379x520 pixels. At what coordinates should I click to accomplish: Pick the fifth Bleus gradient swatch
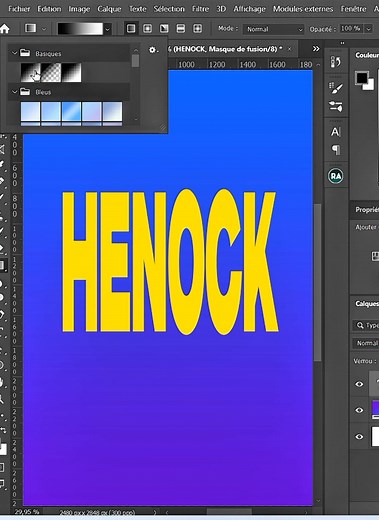(112, 111)
